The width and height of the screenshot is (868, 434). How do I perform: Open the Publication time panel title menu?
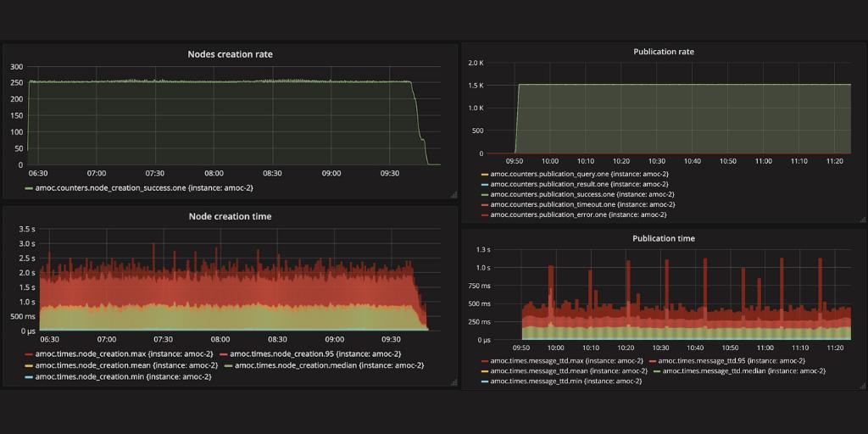coord(663,238)
